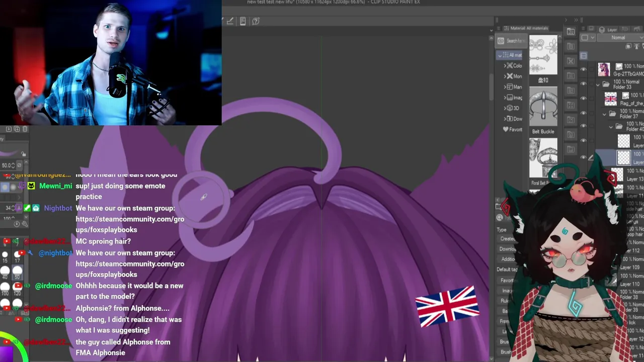
Task: Click the smartphone-shaped icon in command bar
Action: (243, 21)
